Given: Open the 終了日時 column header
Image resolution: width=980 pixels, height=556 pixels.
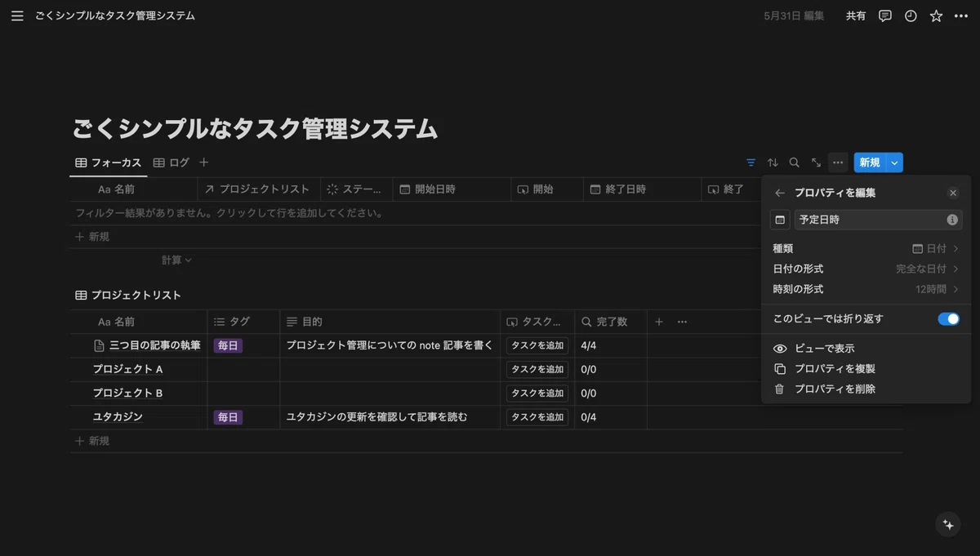Looking at the screenshot, I should (x=643, y=189).
